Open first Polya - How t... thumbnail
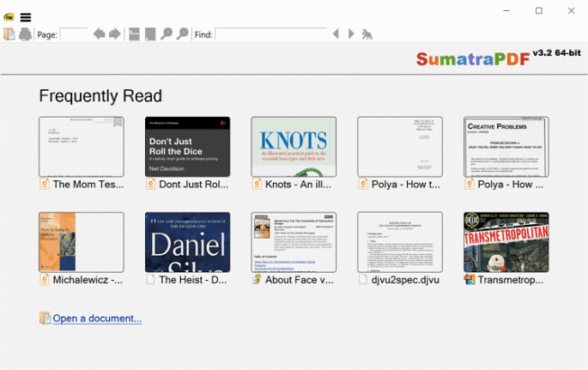Viewport: 588px width, 370px height. [400, 147]
